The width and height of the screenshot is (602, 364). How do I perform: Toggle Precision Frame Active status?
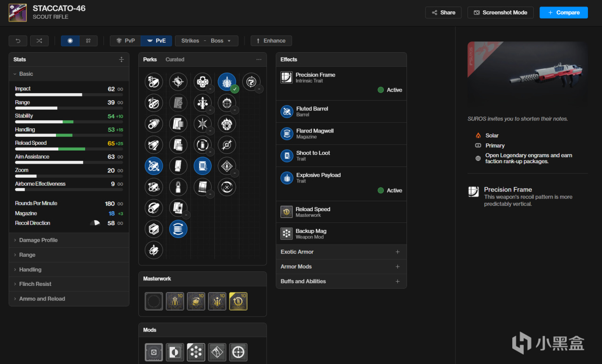tap(390, 90)
